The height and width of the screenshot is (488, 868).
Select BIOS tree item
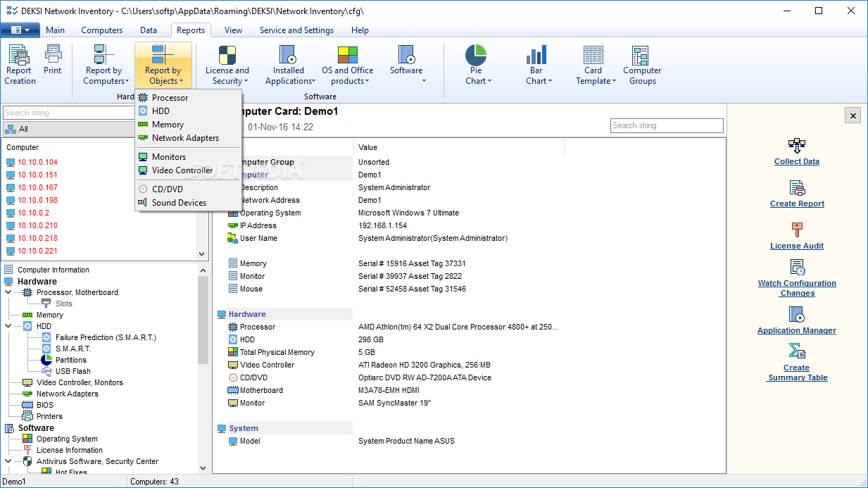click(45, 405)
